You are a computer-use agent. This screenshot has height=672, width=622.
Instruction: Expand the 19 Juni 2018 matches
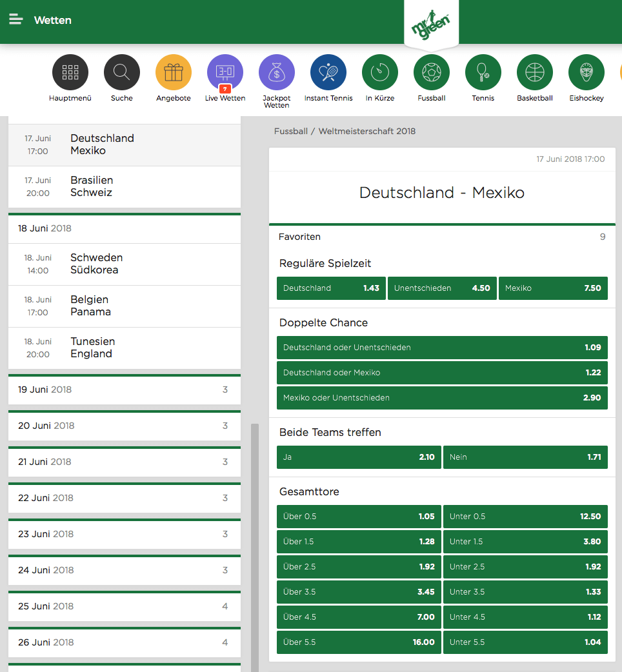tap(125, 390)
